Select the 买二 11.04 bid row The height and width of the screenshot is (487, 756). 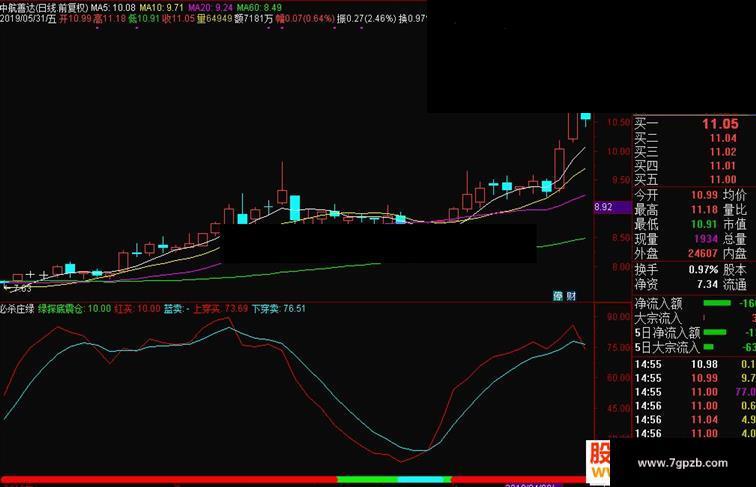694,138
